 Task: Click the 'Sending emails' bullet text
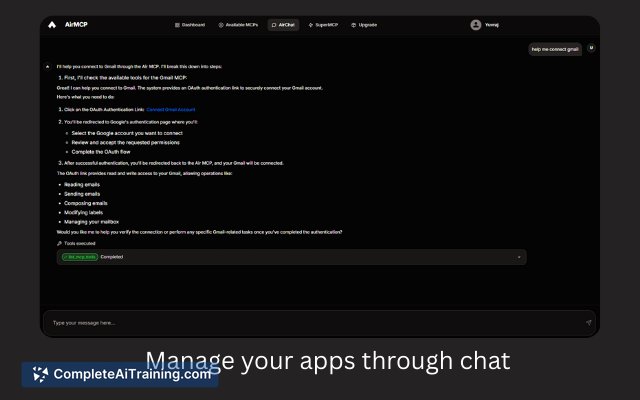(x=82, y=194)
